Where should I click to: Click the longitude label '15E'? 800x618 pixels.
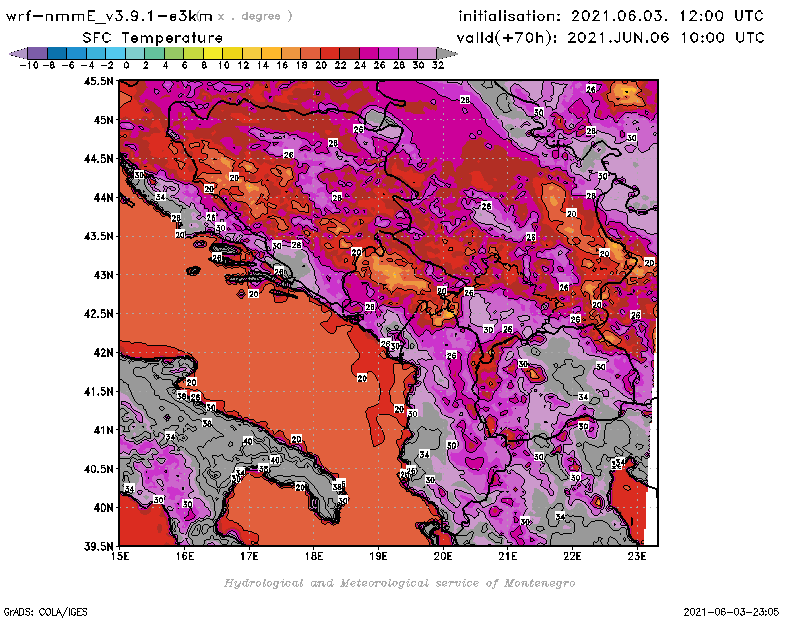coord(120,556)
